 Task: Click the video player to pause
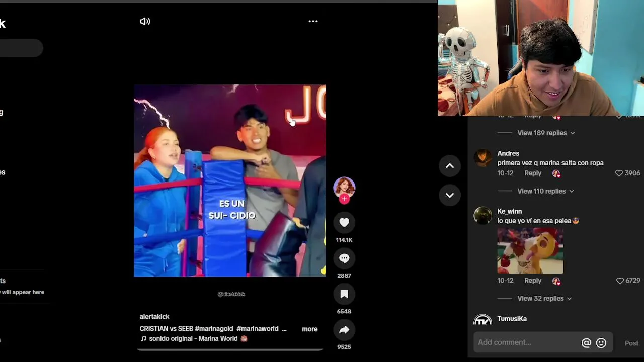pos(230,180)
